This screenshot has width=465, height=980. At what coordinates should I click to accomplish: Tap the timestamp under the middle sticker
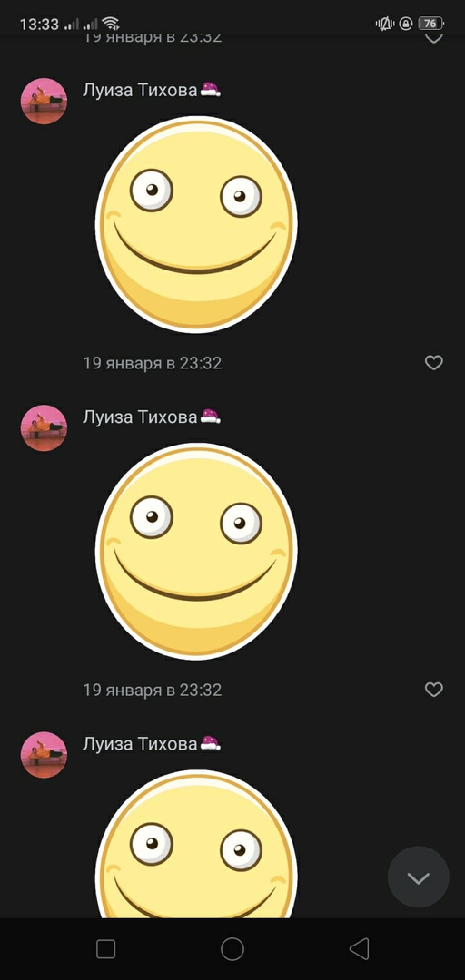click(152, 690)
